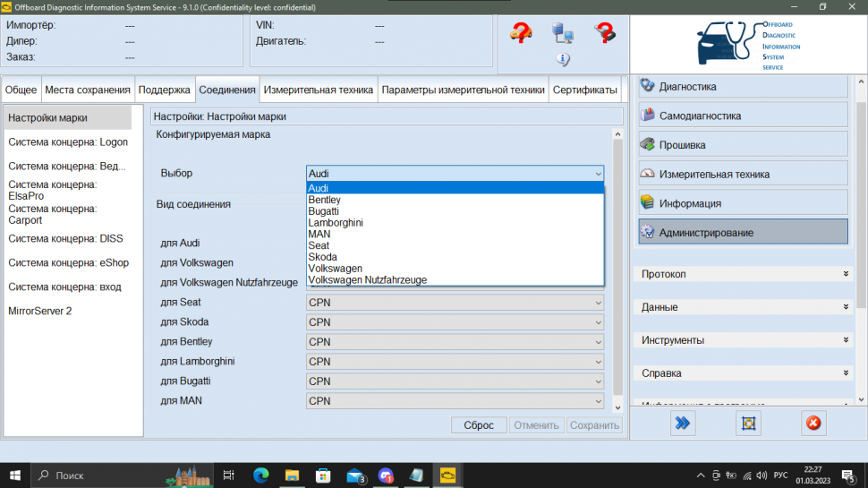
Task: Expand the Протокол section
Action: [745, 274]
